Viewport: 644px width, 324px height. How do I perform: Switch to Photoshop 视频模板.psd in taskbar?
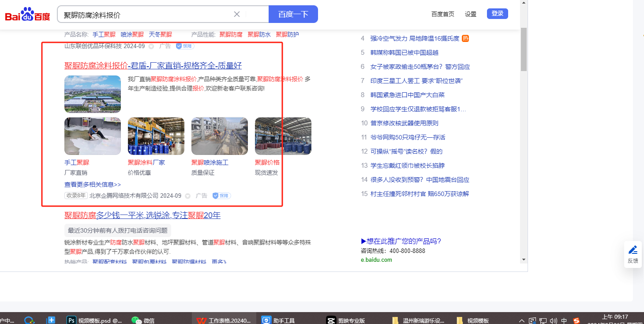point(94,320)
